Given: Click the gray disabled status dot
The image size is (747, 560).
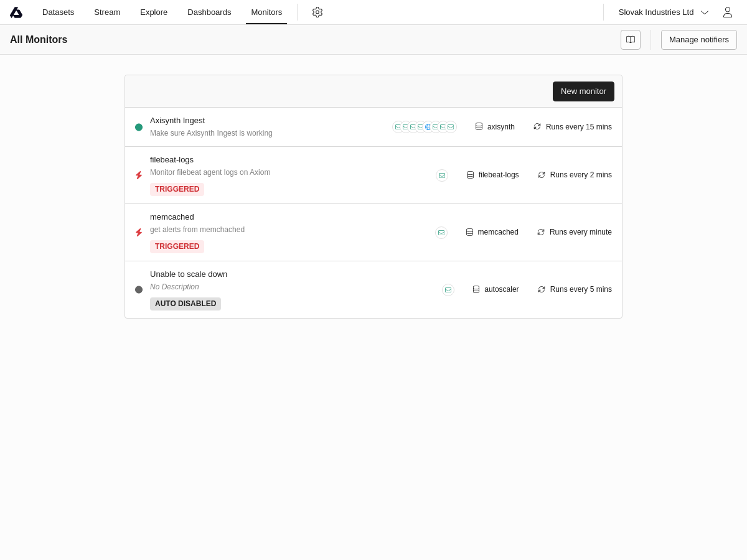Looking at the screenshot, I should 139,290.
